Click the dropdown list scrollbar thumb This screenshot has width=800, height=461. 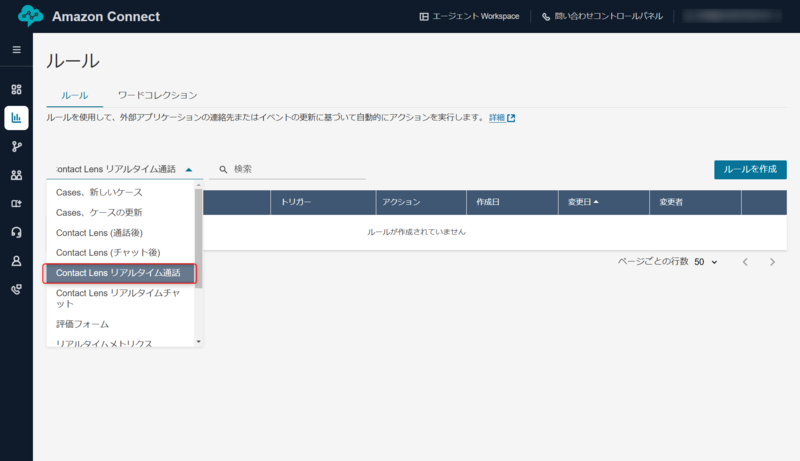click(x=198, y=238)
